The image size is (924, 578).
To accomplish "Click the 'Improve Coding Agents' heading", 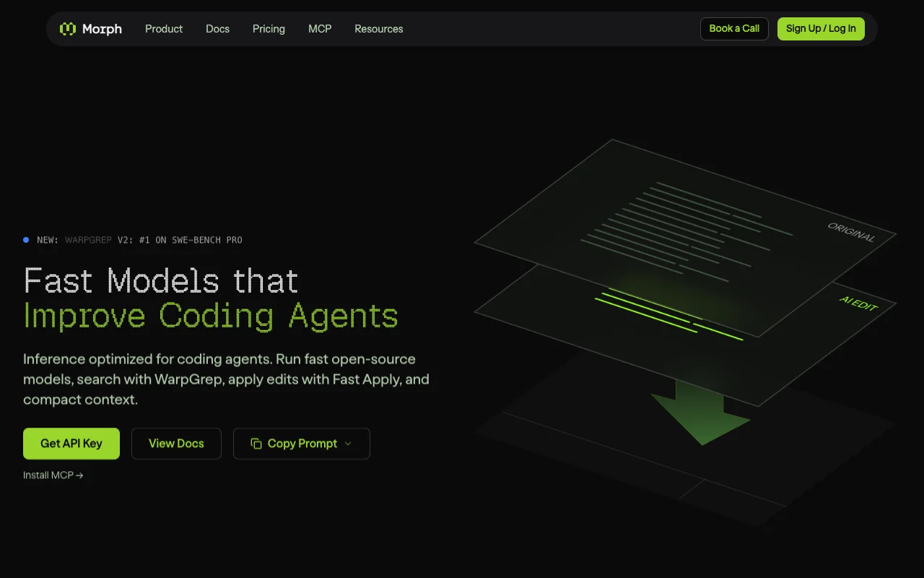I will 211,316.
